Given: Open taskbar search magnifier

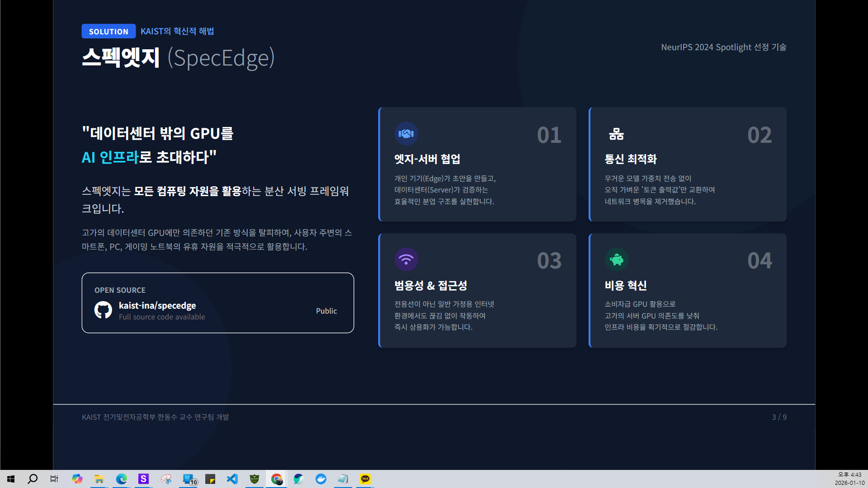Looking at the screenshot, I should click(33, 479).
